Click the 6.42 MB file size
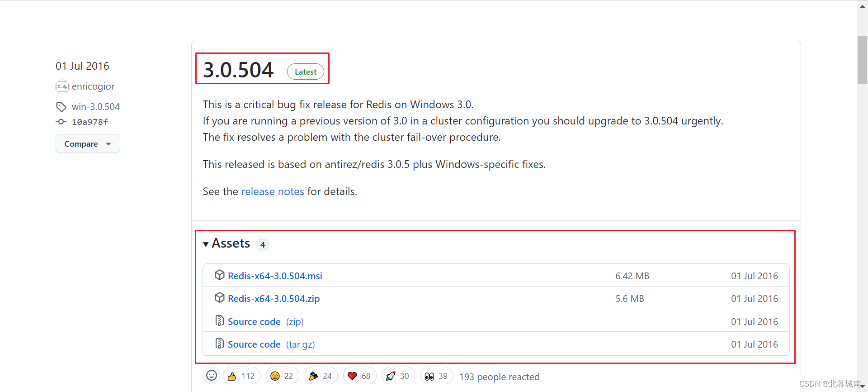This screenshot has width=868, height=392. (632, 276)
